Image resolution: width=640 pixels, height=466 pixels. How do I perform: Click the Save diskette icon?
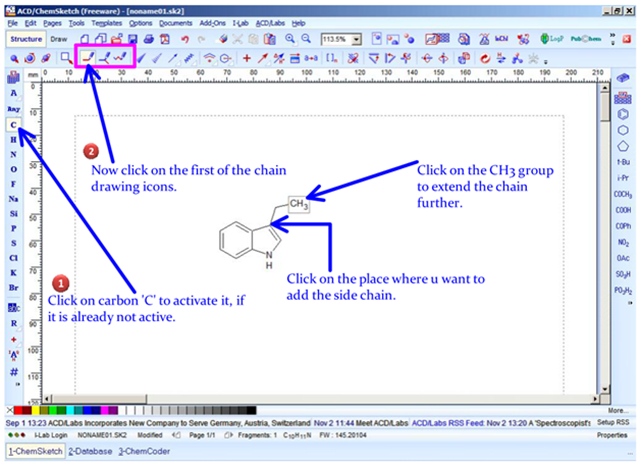tap(133, 39)
